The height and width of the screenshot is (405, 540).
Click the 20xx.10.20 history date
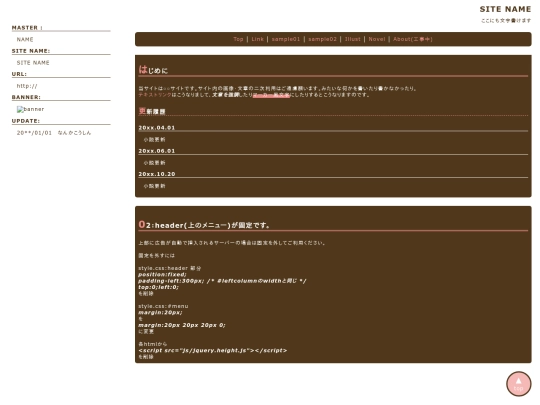point(157,174)
